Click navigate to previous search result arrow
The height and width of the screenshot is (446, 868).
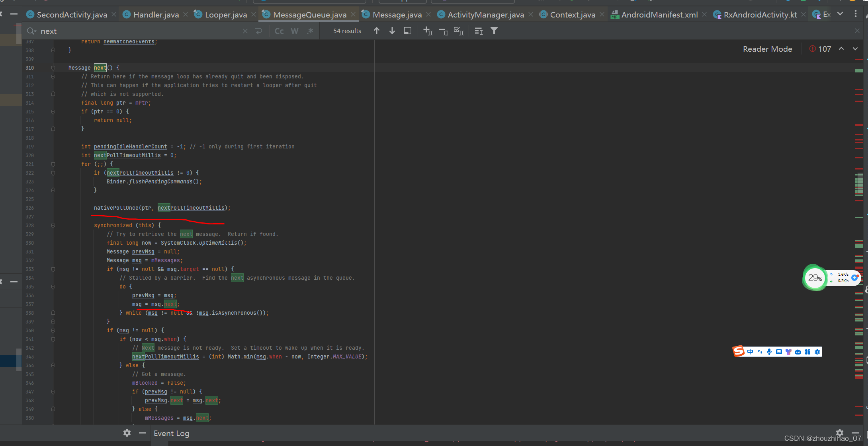[375, 31]
